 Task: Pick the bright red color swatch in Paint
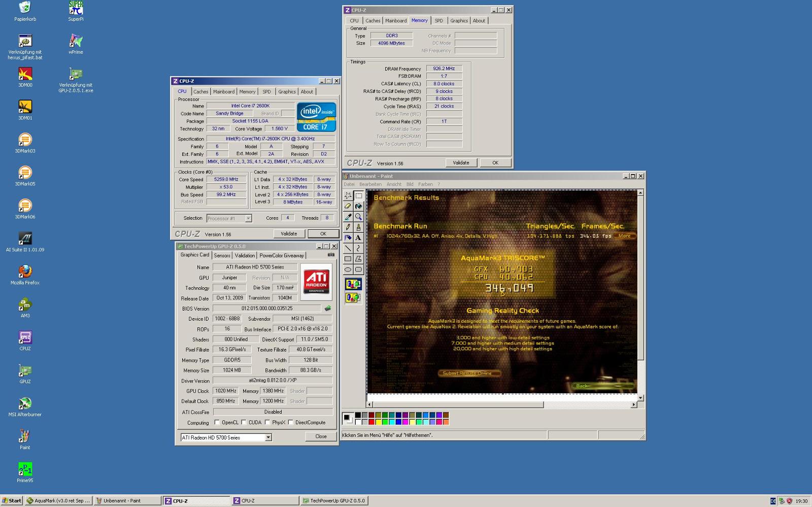pos(371,422)
